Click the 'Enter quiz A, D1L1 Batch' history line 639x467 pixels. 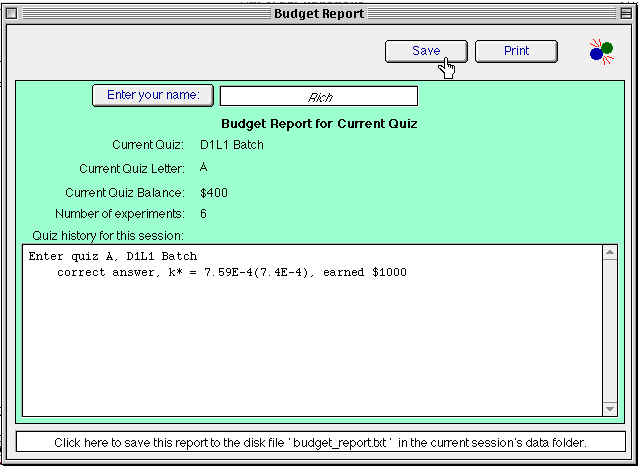pyautogui.click(x=113, y=257)
